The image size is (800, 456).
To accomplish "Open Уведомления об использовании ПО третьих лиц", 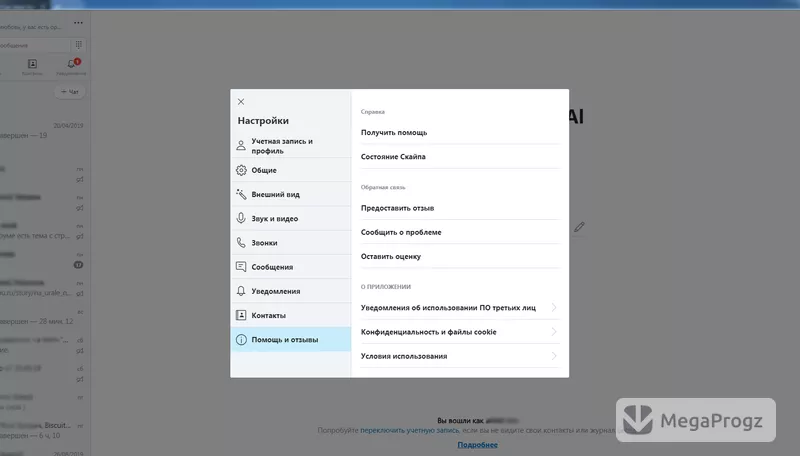I will point(460,308).
